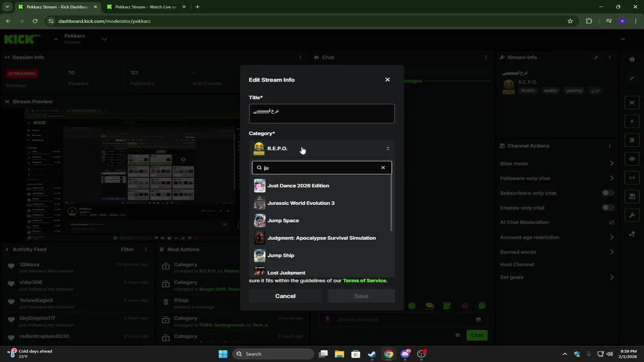Open Session Info options menu

[300, 57]
